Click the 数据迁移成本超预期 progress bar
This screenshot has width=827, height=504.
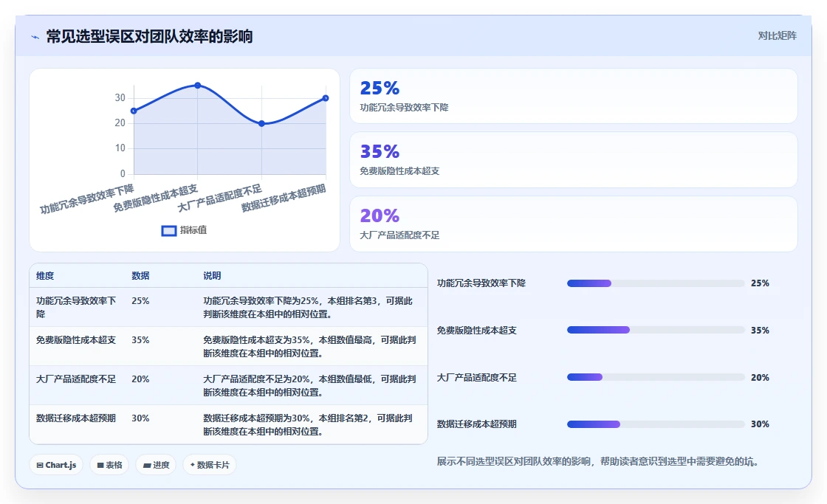pyautogui.click(x=656, y=424)
